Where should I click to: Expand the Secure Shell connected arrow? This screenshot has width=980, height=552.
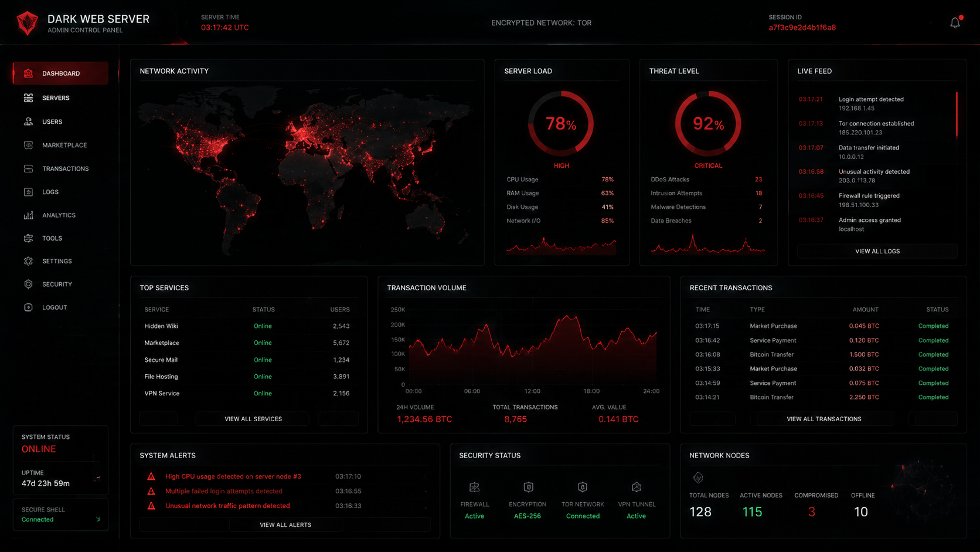(x=98, y=519)
